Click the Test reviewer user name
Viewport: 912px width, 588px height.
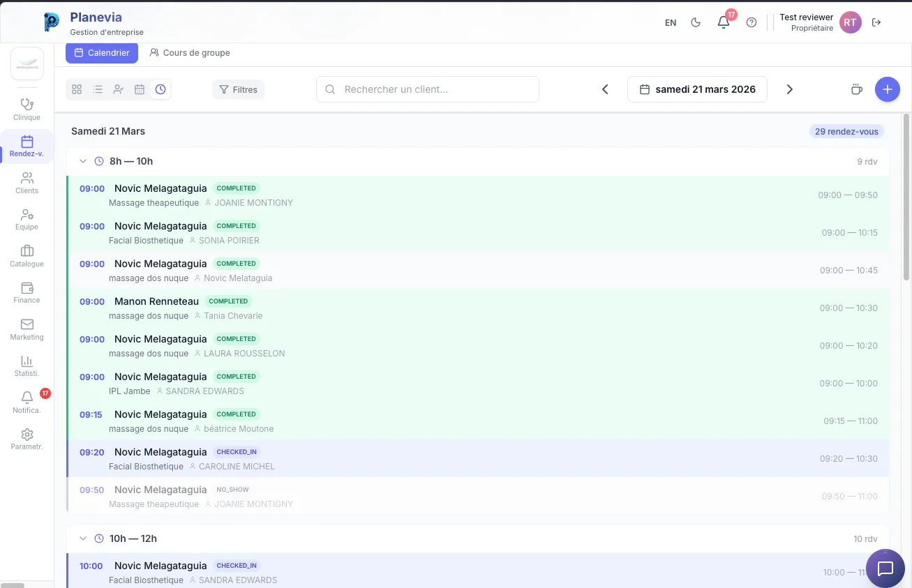pos(806,17)
